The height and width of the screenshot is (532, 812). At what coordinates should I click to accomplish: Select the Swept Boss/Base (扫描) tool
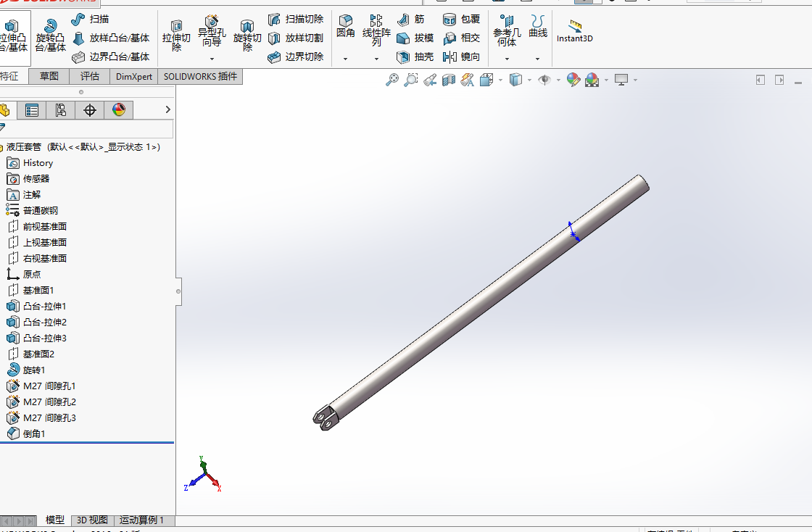click(x=91, y=19)
